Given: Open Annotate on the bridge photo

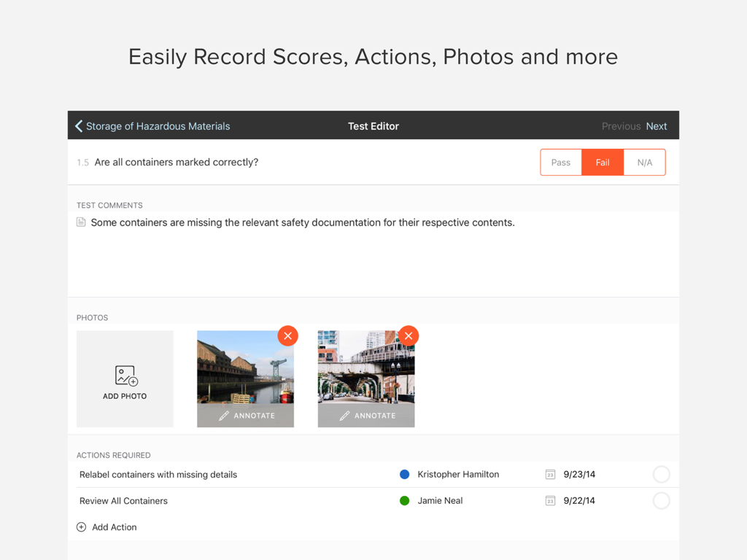Looking at the screenshot, I should (365, 414).
